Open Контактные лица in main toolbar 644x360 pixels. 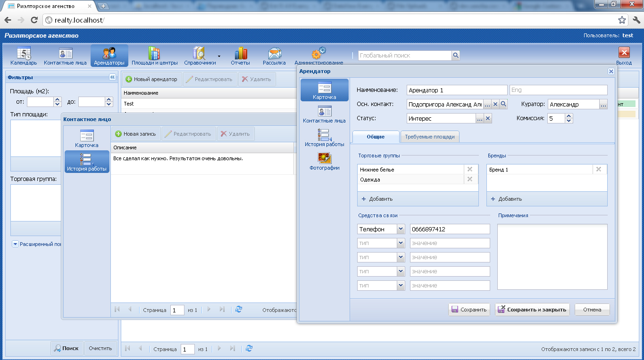(65, 56)
